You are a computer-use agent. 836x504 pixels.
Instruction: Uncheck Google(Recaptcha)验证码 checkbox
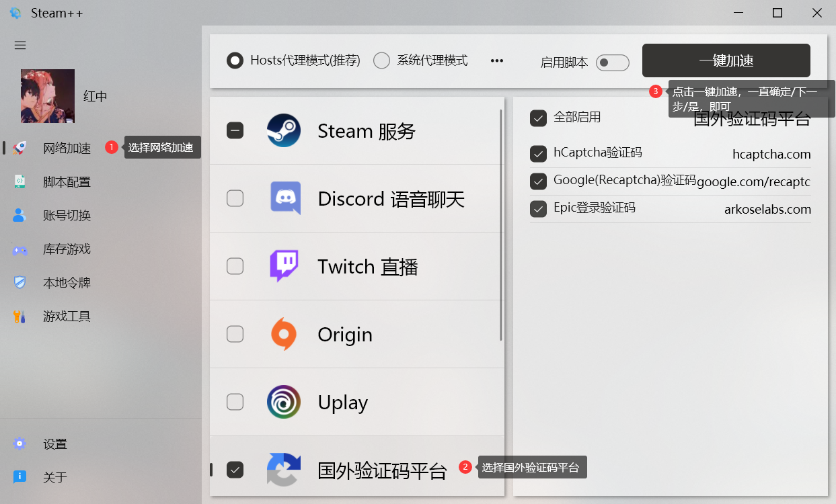pyautogui.click(x=538, y=181)
